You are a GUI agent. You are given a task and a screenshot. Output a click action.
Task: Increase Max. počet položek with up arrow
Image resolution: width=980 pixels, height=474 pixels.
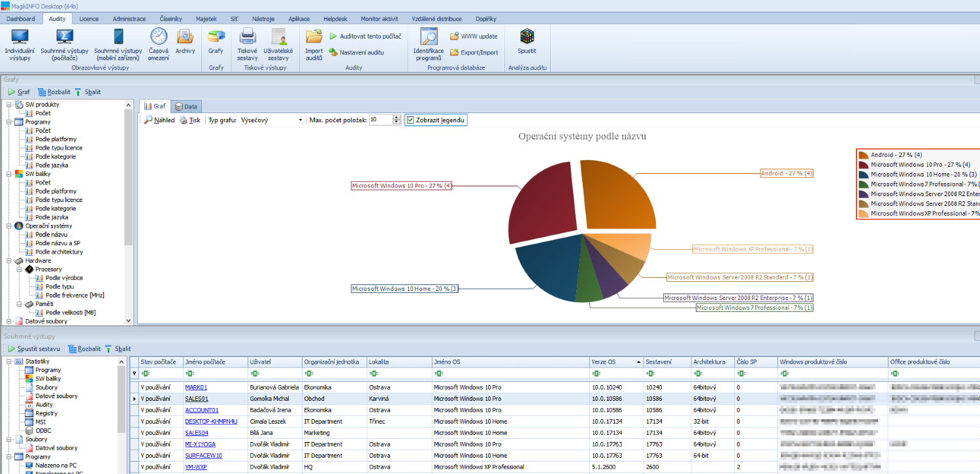[396, 118]
